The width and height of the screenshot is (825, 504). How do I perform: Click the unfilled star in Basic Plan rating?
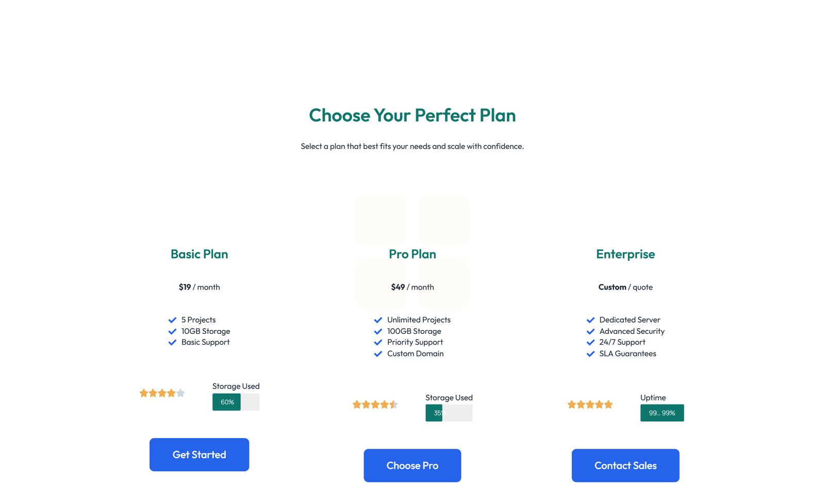tap(180, 393)
